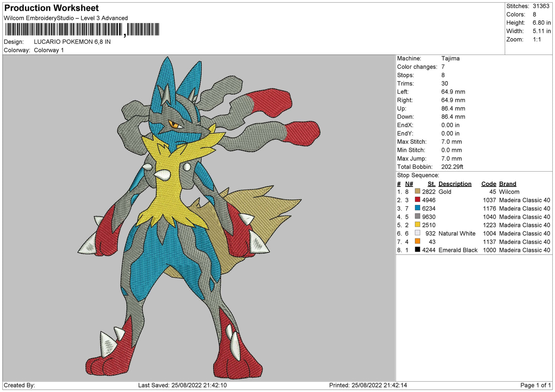Click the 'Emerald Black' description
The image size is (555, 392).
pos(458,250)
